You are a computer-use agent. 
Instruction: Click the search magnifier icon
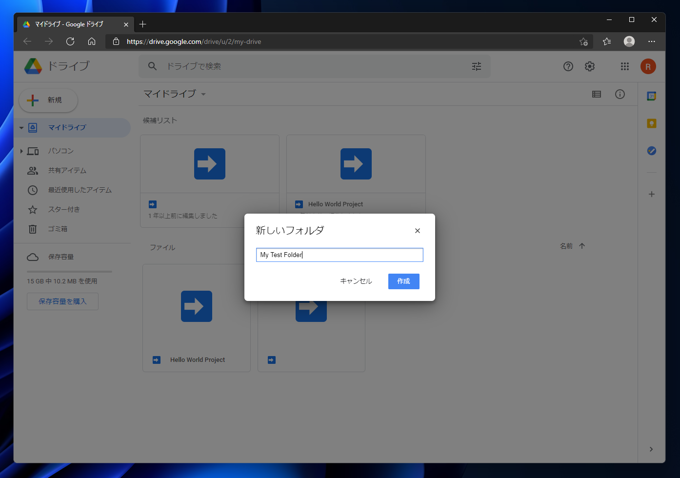152,66
